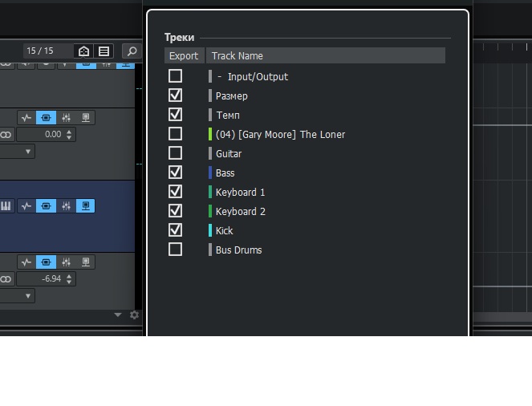Select the Keyboard 1 track row
The width and height of the screenshot is (532, 406).
tap(240, 193)
